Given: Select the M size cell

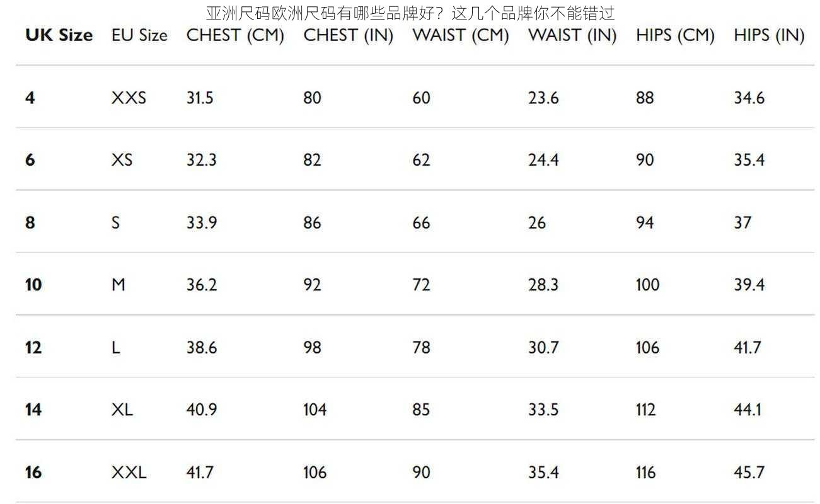Looking at the screenshot, I should point(118,285).
